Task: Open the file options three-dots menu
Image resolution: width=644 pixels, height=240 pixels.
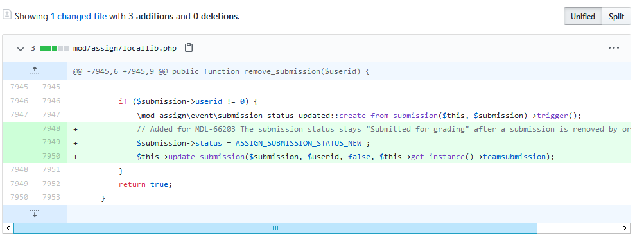Action: 614,48
